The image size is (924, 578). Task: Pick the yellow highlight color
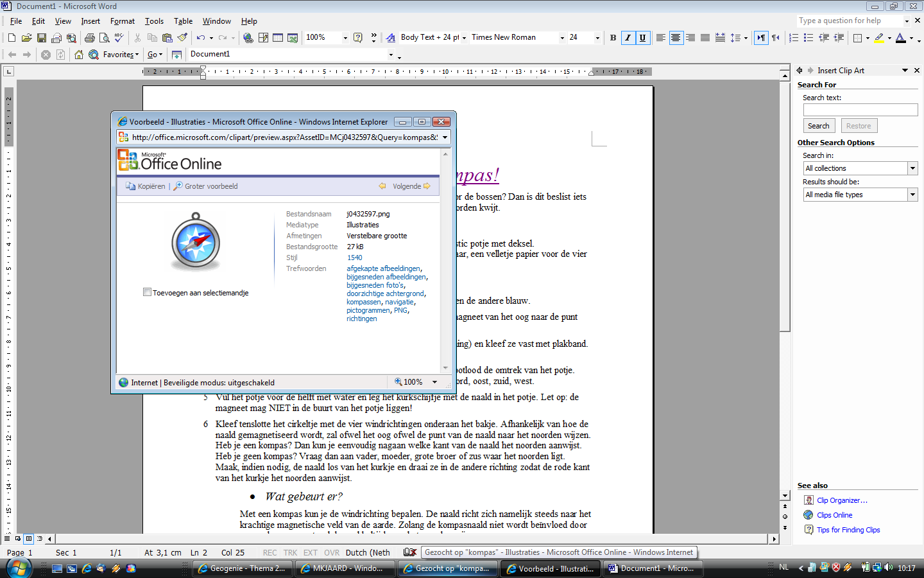click(x=879, y=38)
